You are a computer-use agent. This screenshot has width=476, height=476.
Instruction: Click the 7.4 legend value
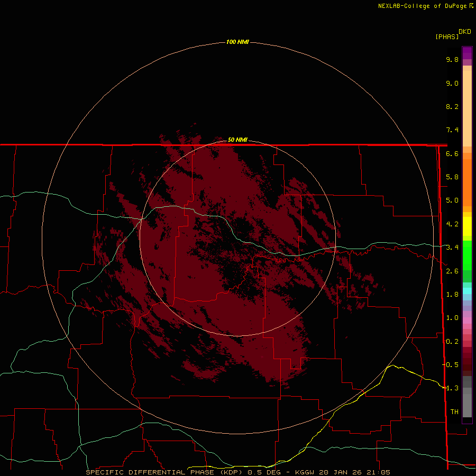pos(452,130)
